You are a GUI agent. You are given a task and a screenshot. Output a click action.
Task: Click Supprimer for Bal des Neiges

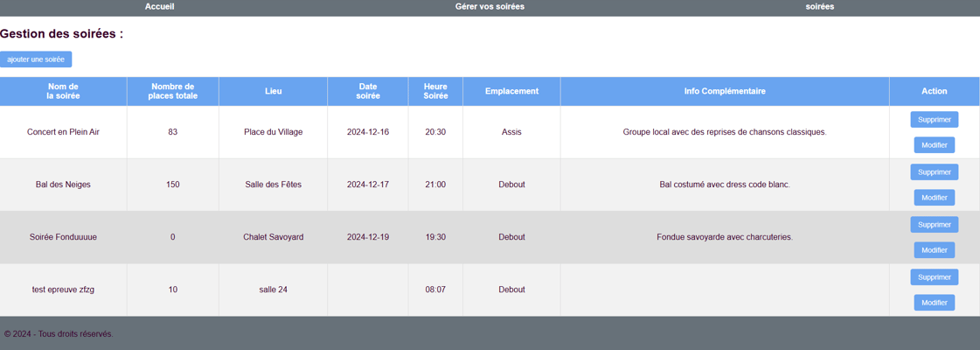[x=935, y=171]
